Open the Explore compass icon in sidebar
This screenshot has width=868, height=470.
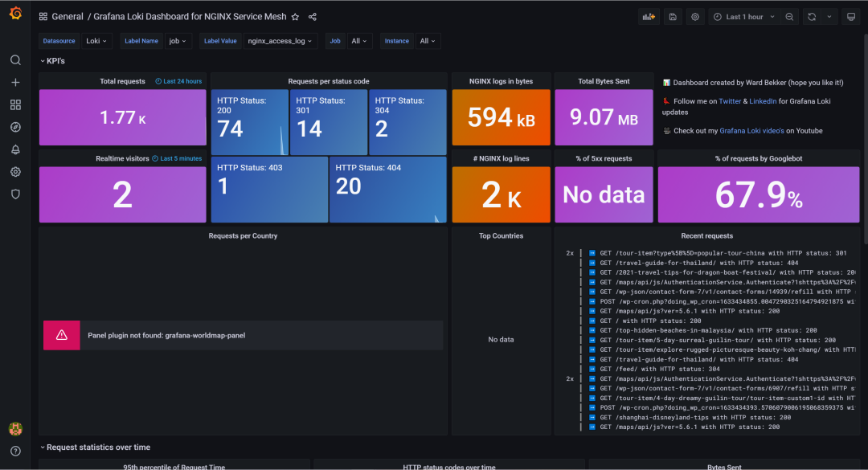pos(15,127)
